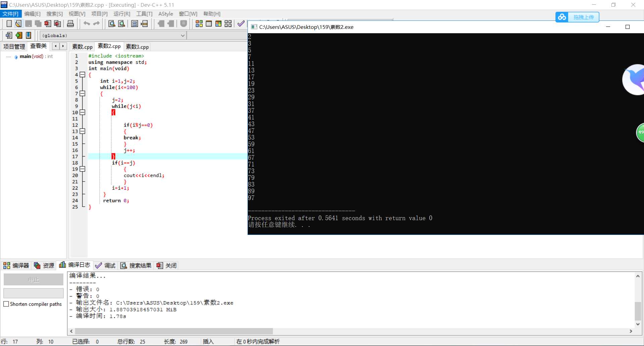
Task: Switch to the 素数.cpp editor tab
Action: click(82, 47)
